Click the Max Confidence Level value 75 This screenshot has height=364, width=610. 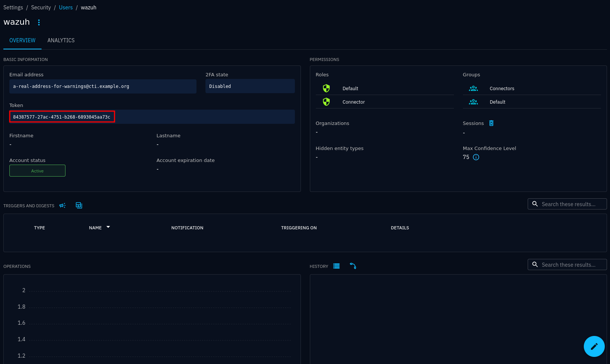(x=466, y=157)
